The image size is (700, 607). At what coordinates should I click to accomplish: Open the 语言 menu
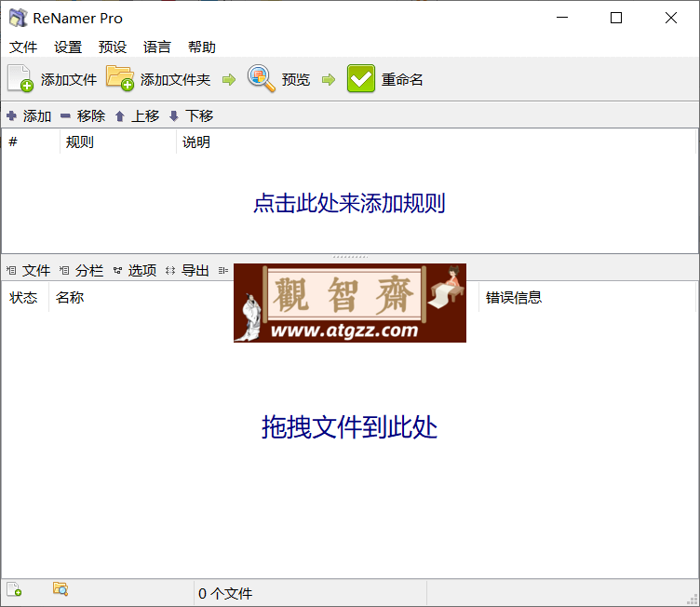pyautogui.click(x=156, y=47)
